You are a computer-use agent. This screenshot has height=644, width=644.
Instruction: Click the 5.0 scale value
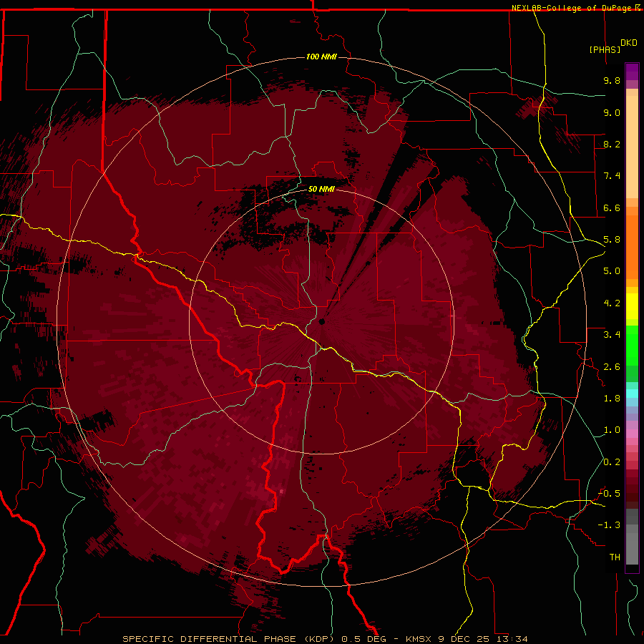pos(612,271)
